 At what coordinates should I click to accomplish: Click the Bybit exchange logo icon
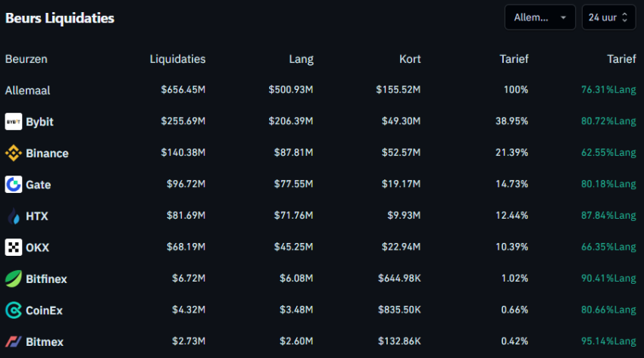[x=14, y=122]
